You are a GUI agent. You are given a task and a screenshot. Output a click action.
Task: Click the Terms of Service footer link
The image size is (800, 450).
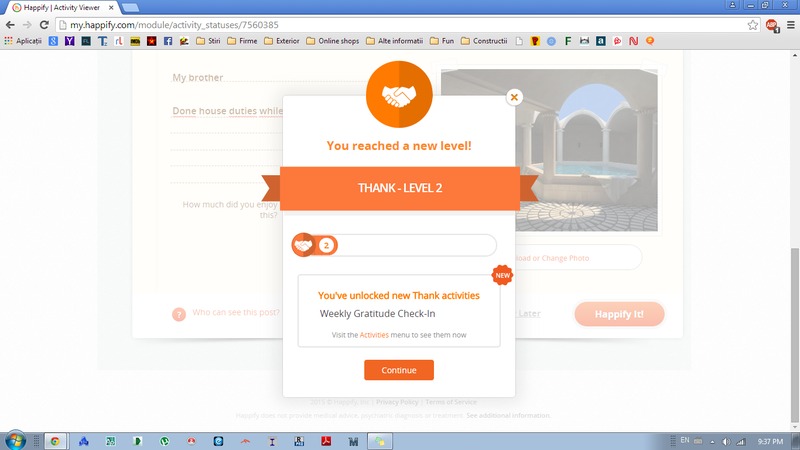(451, 402)
